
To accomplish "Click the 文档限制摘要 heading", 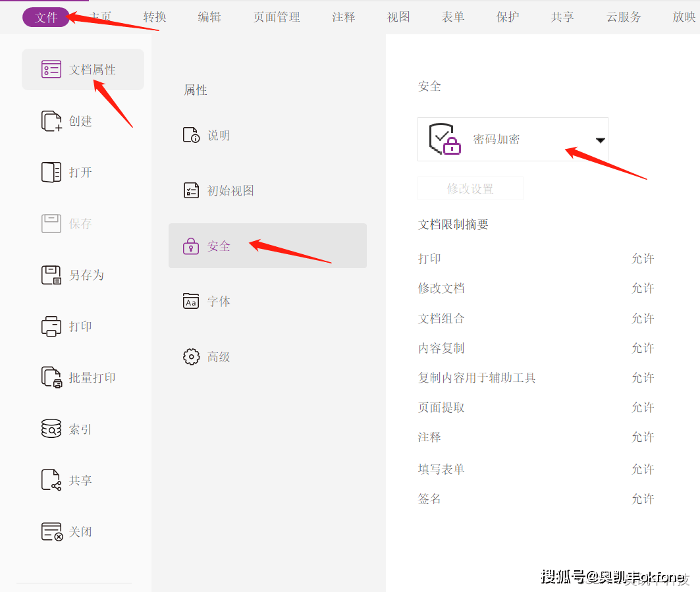I will (453, 224).
